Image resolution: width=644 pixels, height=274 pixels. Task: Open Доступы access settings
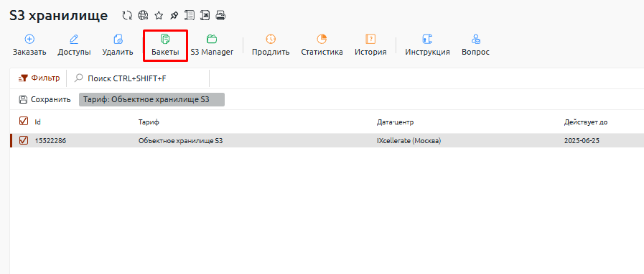[x=74, y=45]
